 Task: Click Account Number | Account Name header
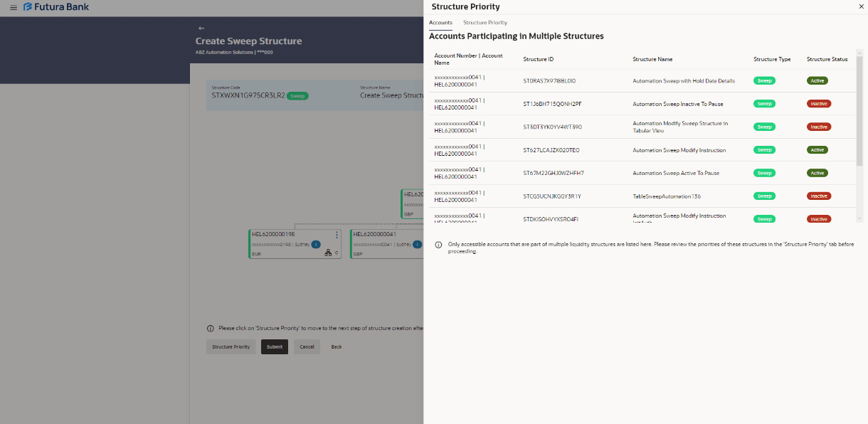468,59
